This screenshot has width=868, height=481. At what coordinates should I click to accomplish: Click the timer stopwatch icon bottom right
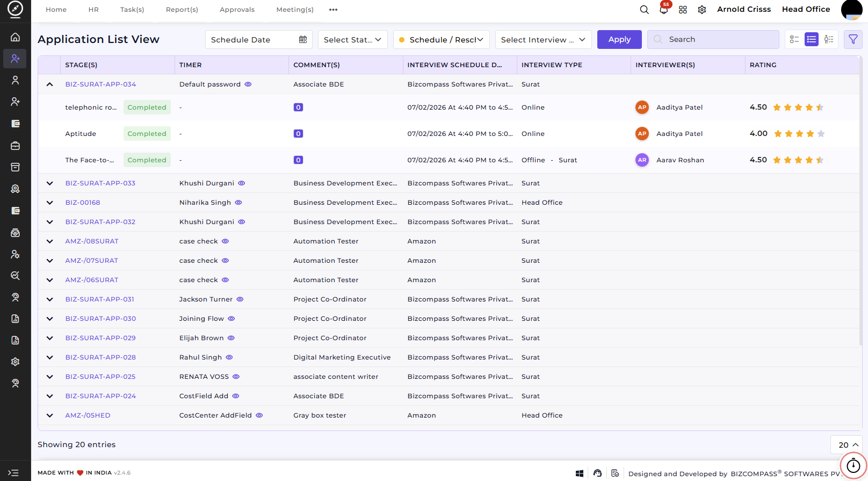coord(853,465)
